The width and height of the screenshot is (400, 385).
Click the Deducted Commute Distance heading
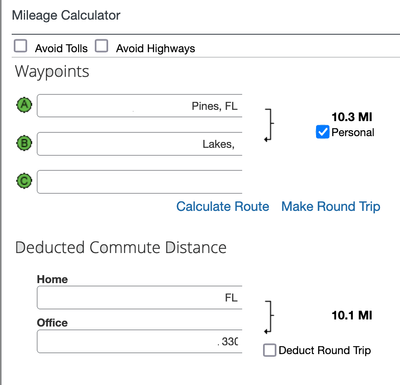coord(121,247)
